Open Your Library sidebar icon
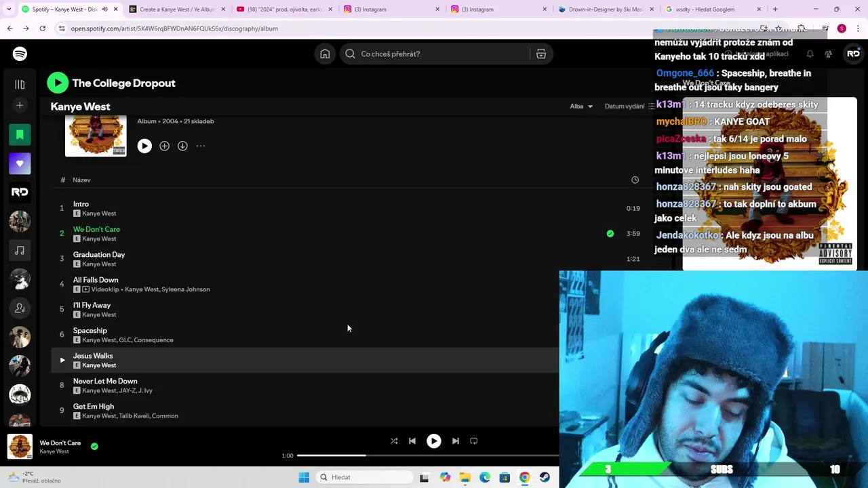The width and height of the screenshot is (868, 488). click(20, 85)
